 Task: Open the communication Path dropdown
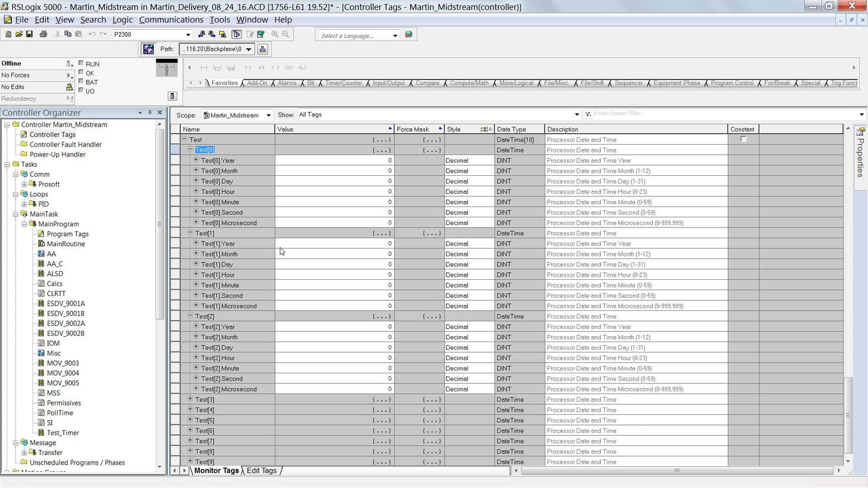point(248,49)
